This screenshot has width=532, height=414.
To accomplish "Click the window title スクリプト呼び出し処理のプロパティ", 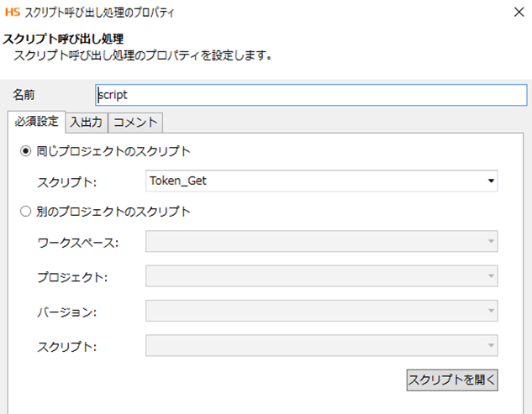I will (100, 13).
